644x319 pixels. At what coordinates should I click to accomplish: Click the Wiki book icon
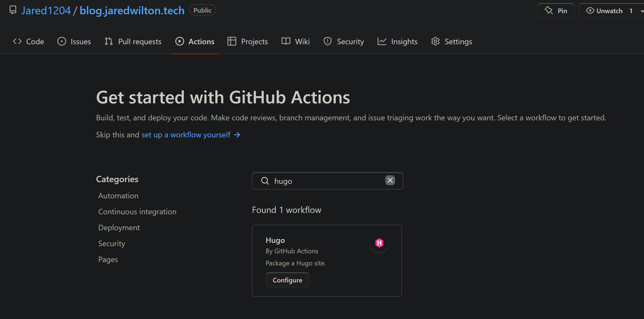coord(285,41)
